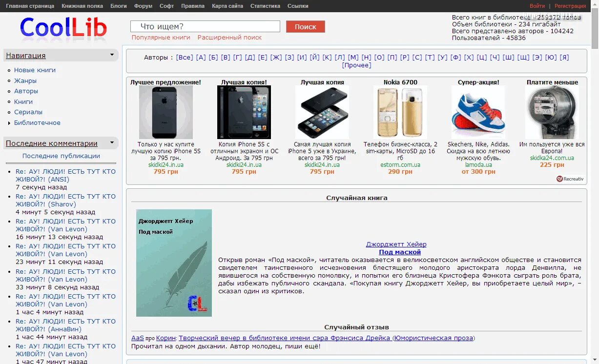Image resolution: width=599 pixels, height=364 pixels.
Task: Open Авторы in navigation sidebar
Action: [x=26, y=91]
